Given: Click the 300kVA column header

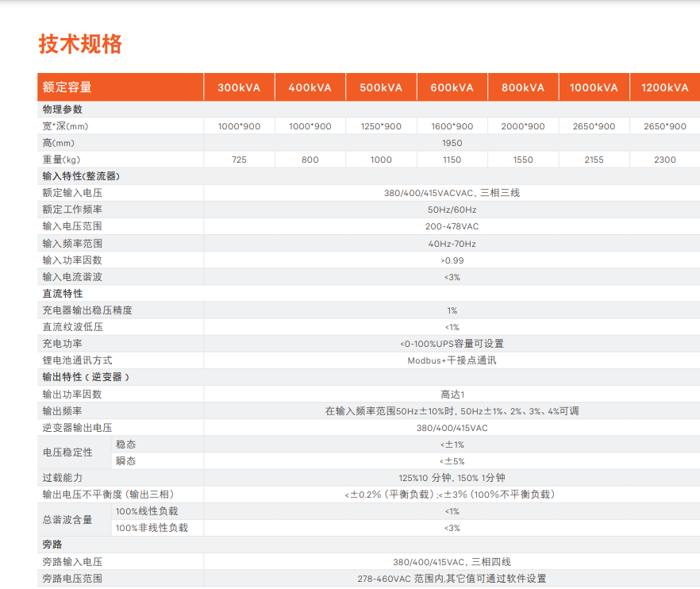Looking at the screenshot, I should [239, 87].
